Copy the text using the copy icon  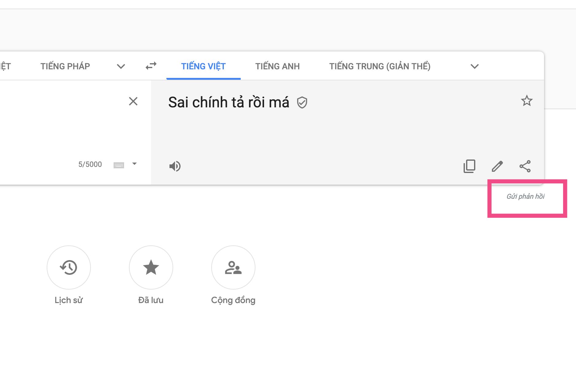click(469, 166)
